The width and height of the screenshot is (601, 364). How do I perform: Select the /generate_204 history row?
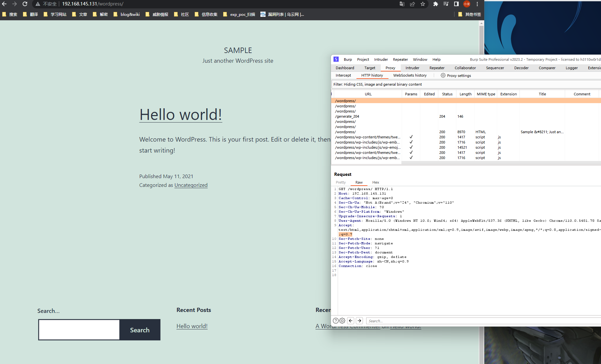[466, 116]
